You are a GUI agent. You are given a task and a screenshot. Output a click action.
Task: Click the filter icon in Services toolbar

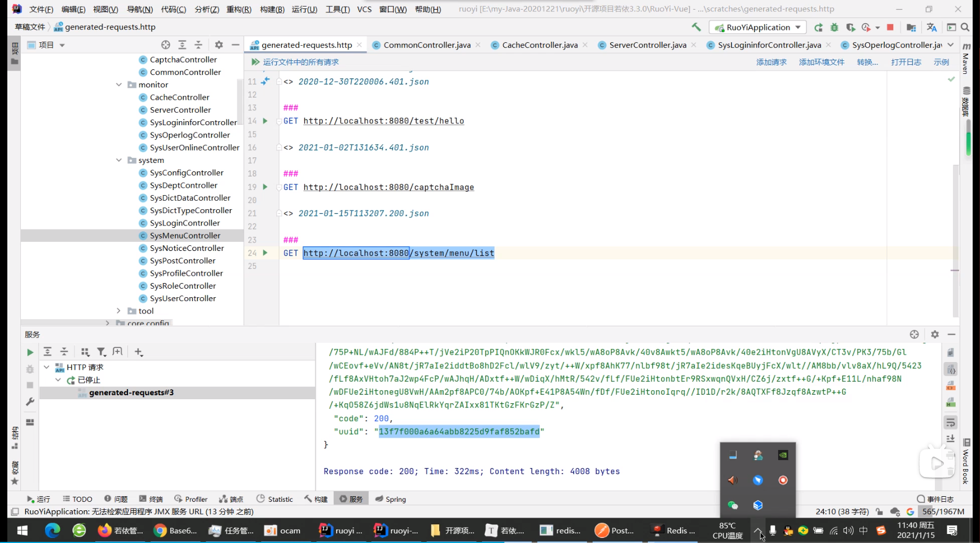click(101, 352)
